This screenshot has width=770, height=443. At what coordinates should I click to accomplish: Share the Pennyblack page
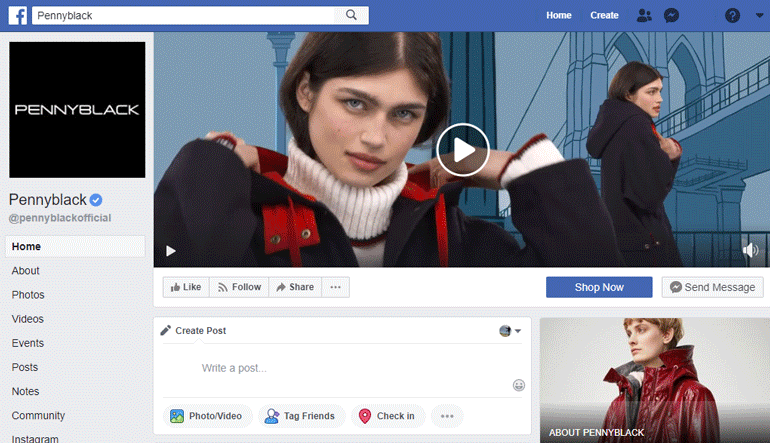click(295, 287)
